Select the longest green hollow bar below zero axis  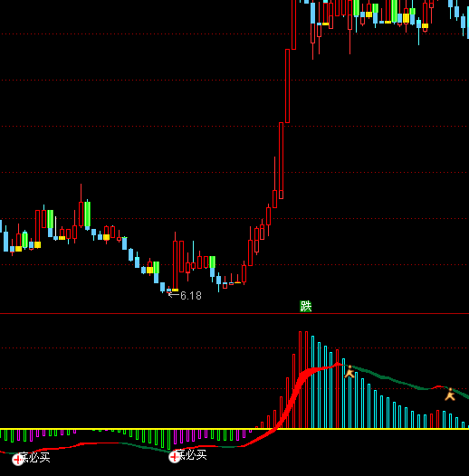(168, 439)
